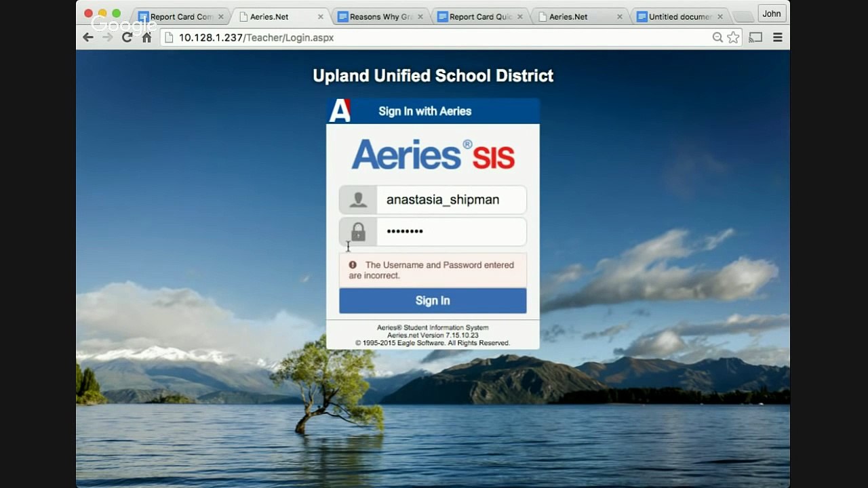Reload the login page
This screenshot has height=488, width=868.
click(x=127, y=37)
